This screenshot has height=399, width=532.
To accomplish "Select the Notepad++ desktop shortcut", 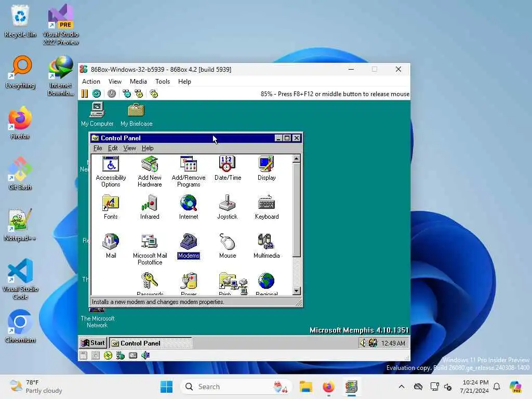I will pyautogui.click(x=20, y=224).
